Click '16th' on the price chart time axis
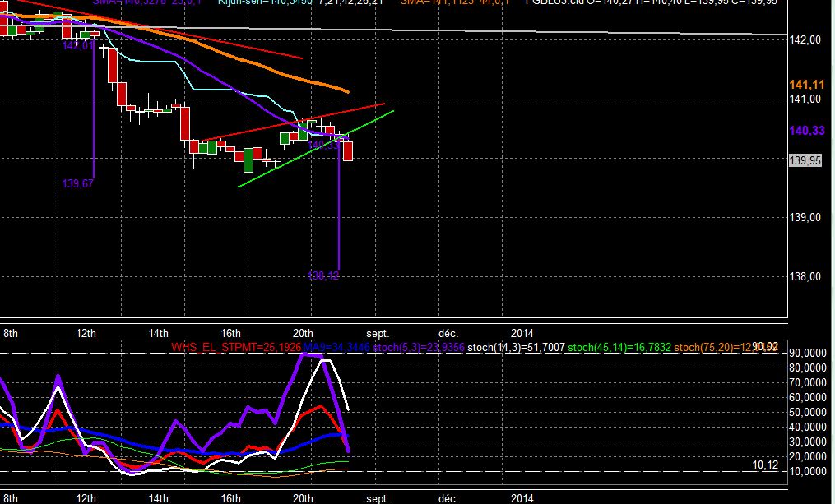 [230, 334]
